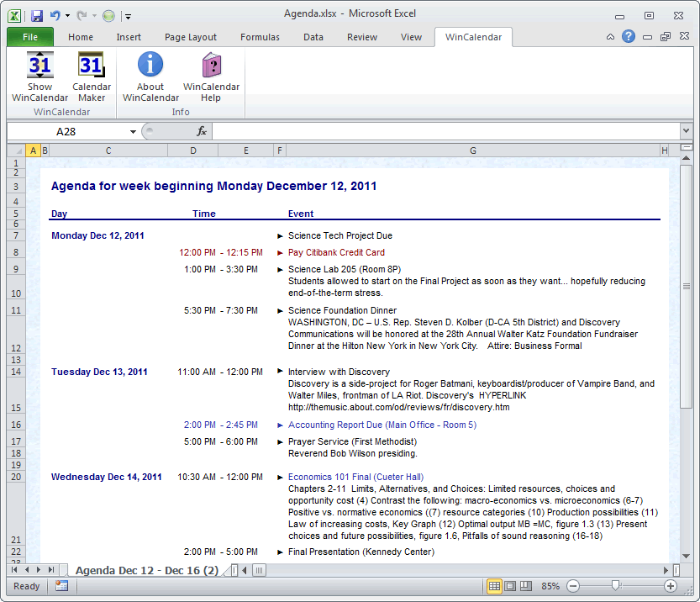Click the Insert Function fx icon
Viewport: 700px width, 602px height.
pos(202,131)
